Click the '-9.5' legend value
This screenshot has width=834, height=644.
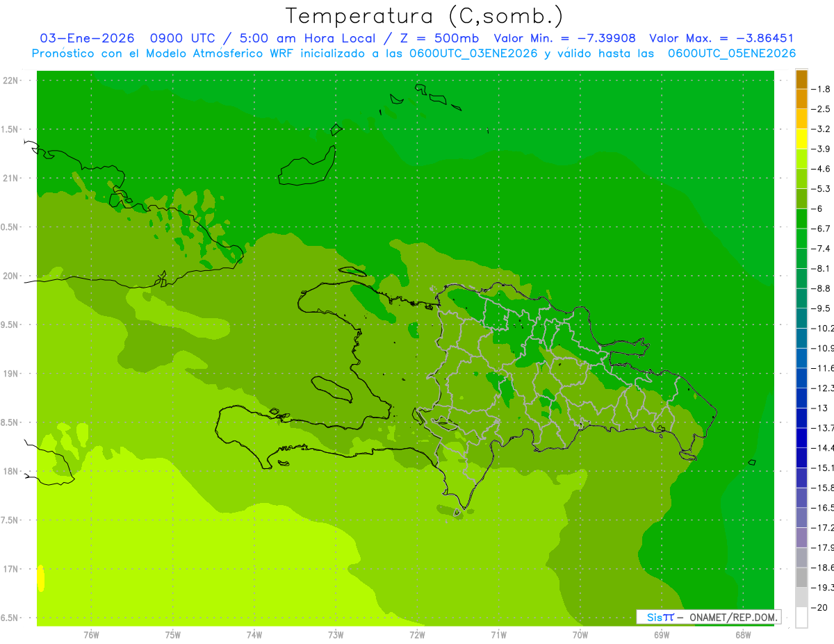[821, 308]
